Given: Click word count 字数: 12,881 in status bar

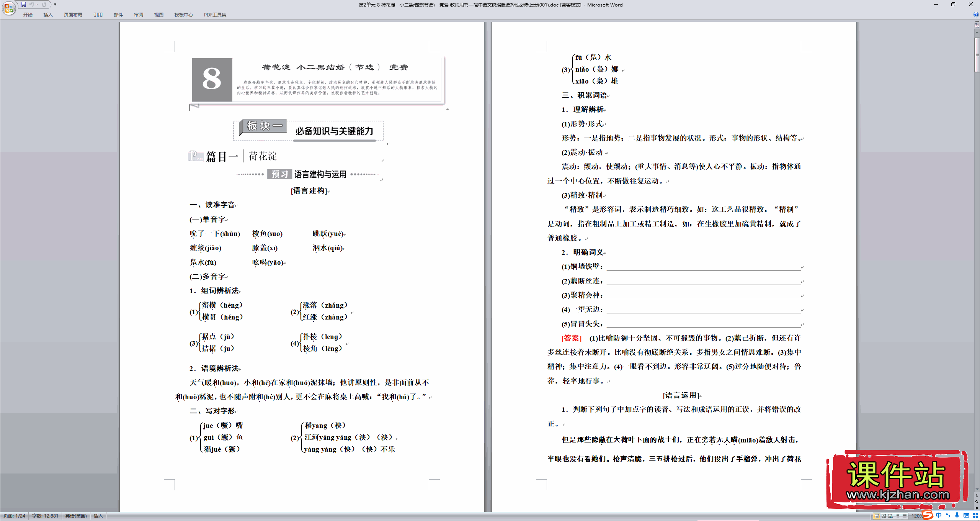Looking at the screenshot, I should click(x=45, y=516).
